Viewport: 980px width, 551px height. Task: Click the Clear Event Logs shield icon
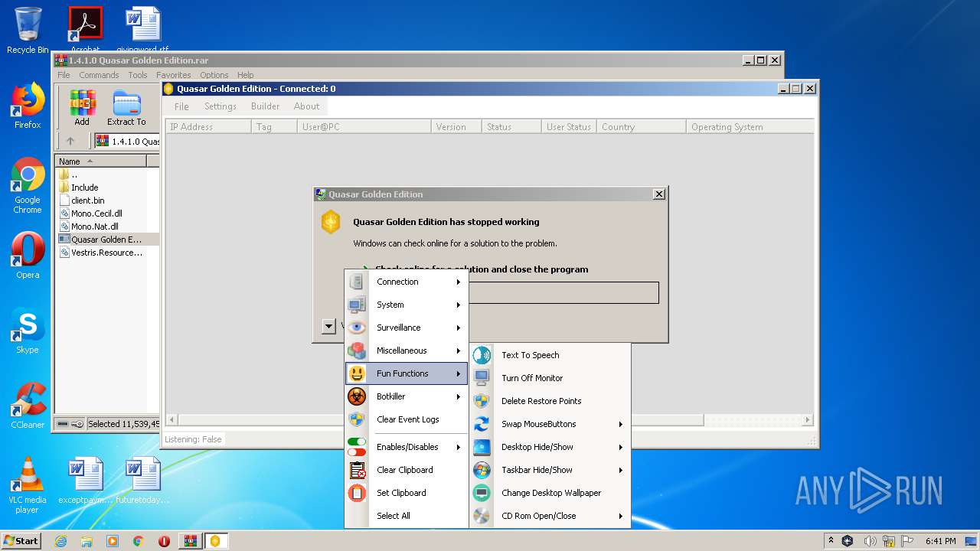click(x=357, y=419)
